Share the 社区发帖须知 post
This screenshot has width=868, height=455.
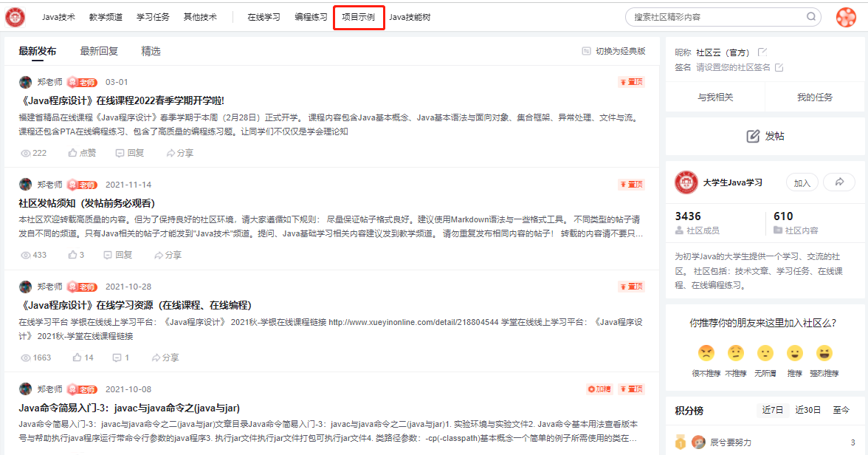click(168, 255)
